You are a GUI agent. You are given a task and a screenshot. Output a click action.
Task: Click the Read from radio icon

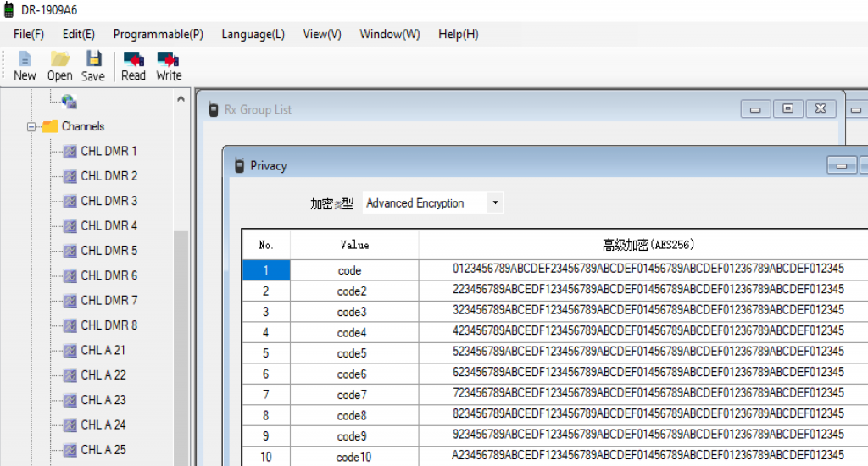[x=134, y=58]
